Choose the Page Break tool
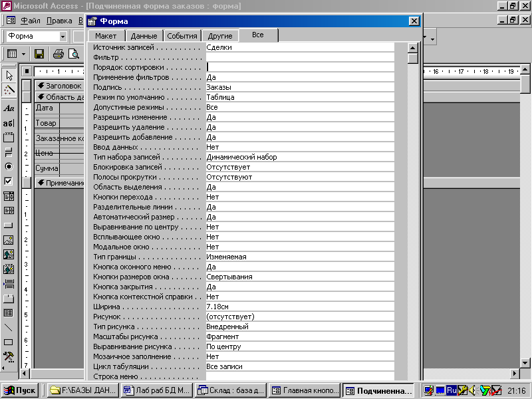The height and width of the screenshot is (399, 532). [x=9, y=284]
